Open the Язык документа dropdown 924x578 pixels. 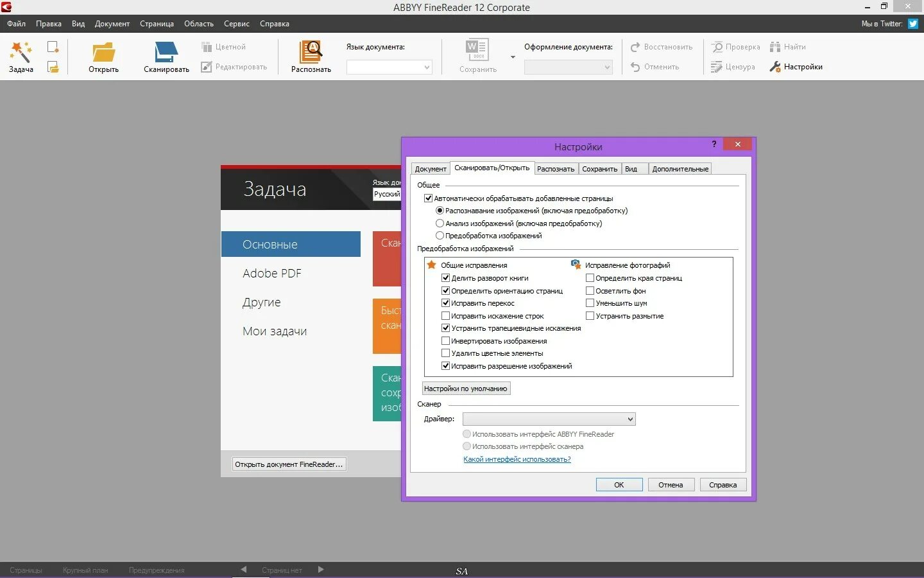[x=389, y=67]
